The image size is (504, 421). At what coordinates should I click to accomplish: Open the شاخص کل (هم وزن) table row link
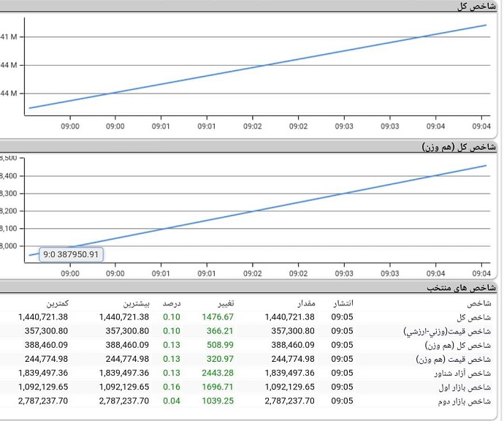point(458,346)
